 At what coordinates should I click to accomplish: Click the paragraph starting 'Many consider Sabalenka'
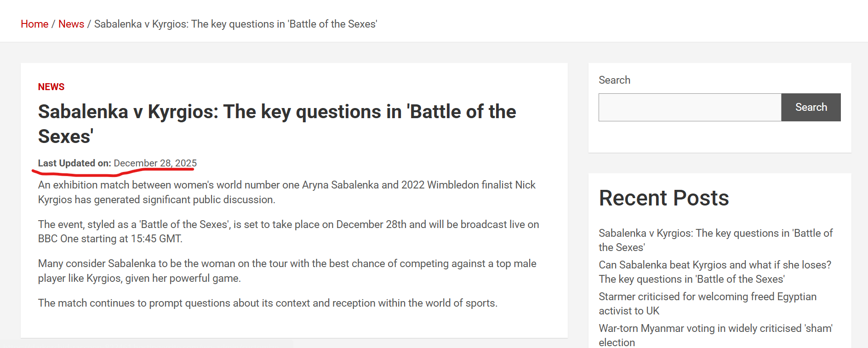click(x=287, y=271)
